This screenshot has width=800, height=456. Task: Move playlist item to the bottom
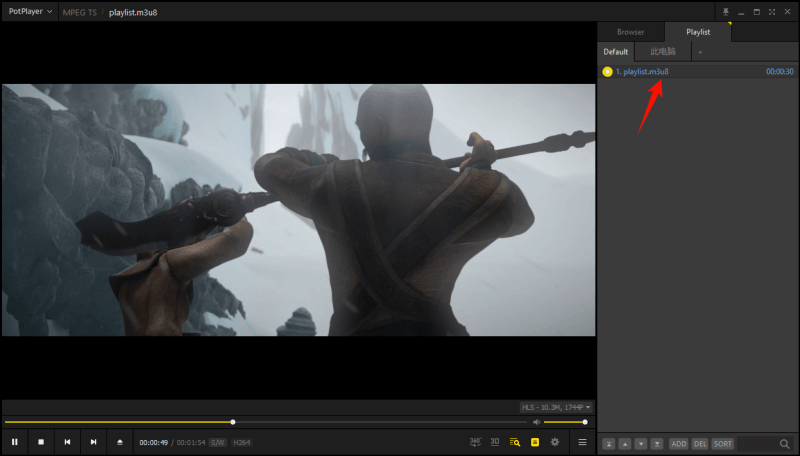pyautogui.click(x=657, y=444)
